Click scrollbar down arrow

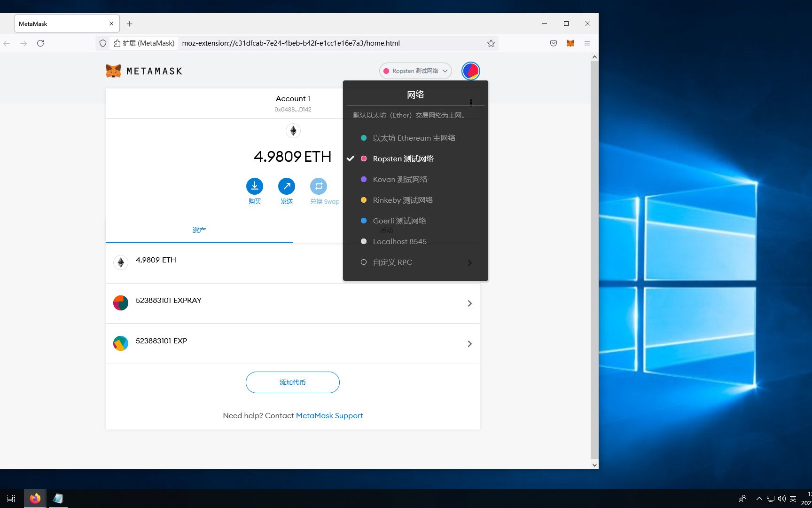(594, 465)
